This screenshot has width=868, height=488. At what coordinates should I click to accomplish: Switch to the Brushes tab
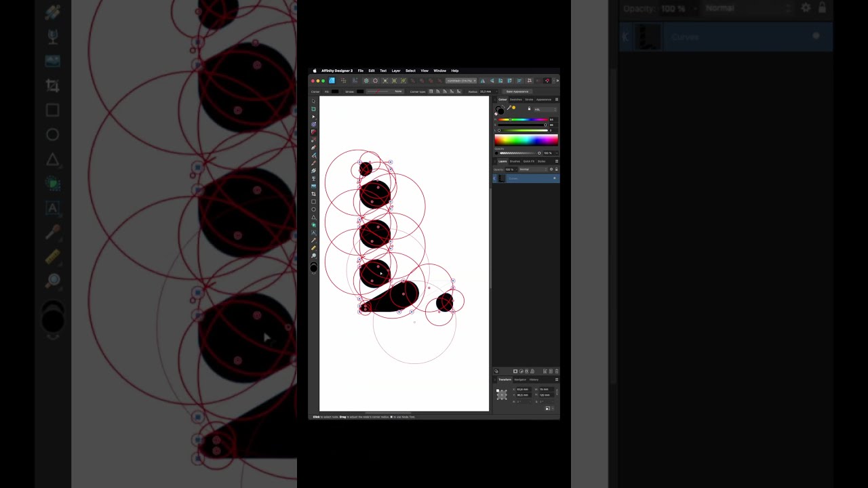[x=515, y=161]
